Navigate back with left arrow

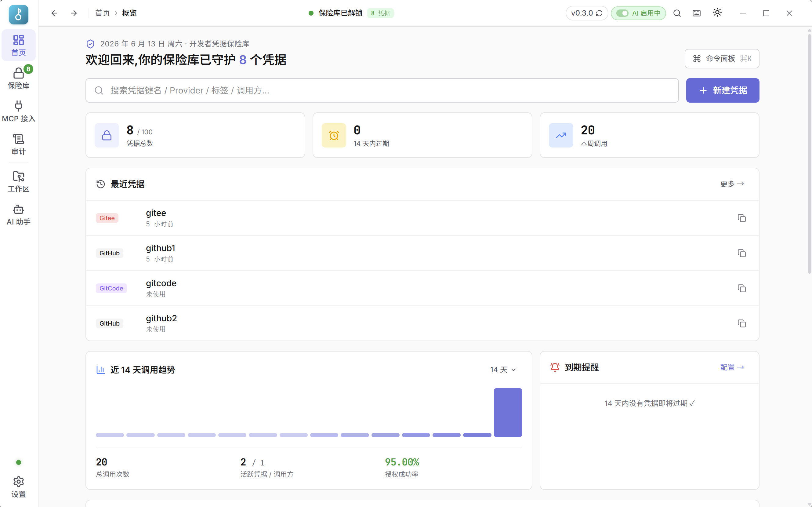coord(54,13)
